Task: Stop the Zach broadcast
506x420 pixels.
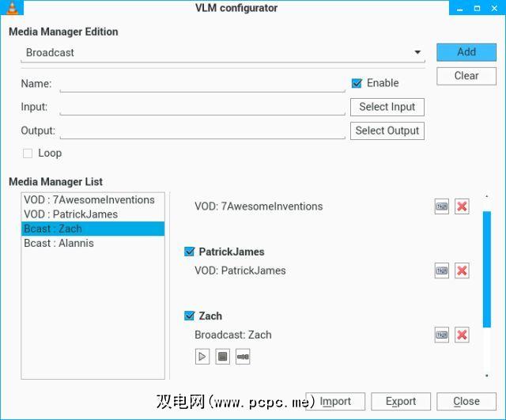Action: pyautogui.click(x=223, y=357)
